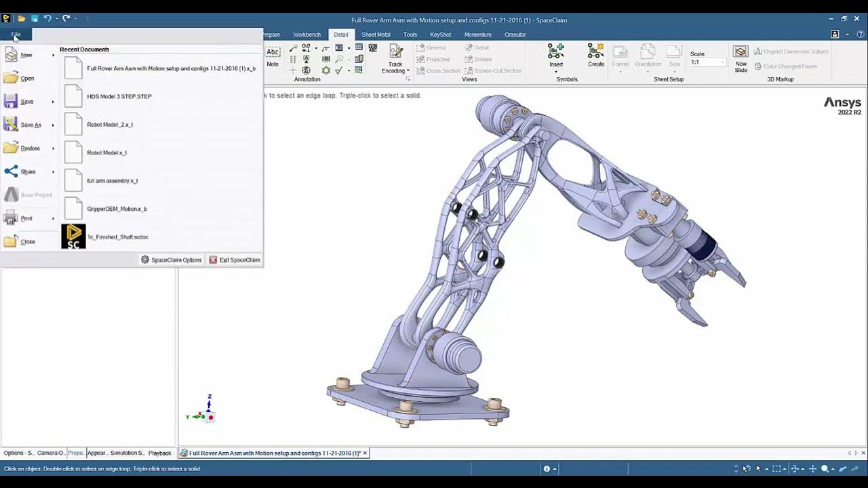Switch to the Granular ribbon tab
Image resolution: width=868 pixels, height=488 pixels.
tap(515, 35)
